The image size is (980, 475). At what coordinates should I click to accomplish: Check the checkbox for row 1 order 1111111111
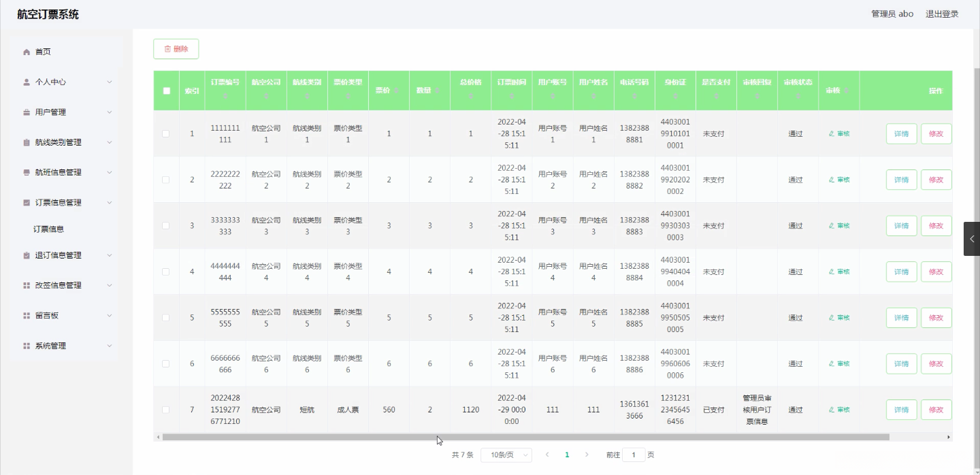166,134
